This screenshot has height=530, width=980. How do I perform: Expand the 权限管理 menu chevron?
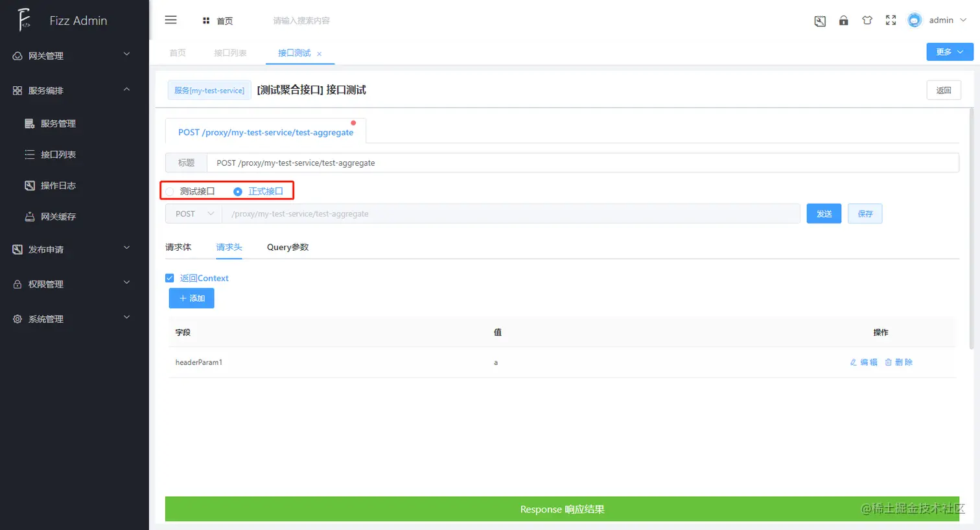pos(127,282)
